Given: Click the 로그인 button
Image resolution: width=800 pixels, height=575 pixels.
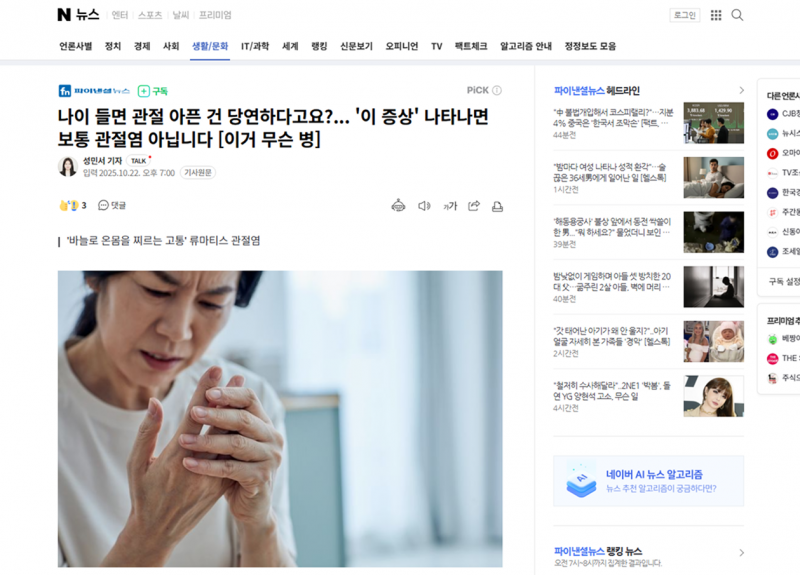Looking at the screenshot, I should (x=685, y=15).
